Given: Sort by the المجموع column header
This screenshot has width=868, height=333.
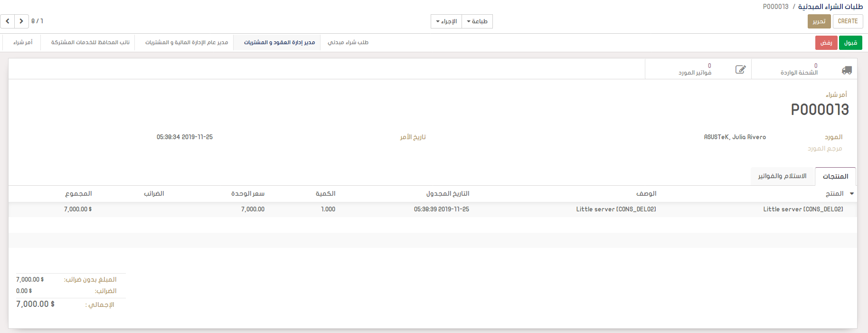Looking at the screenshot, I should click(x=78, y=194).
